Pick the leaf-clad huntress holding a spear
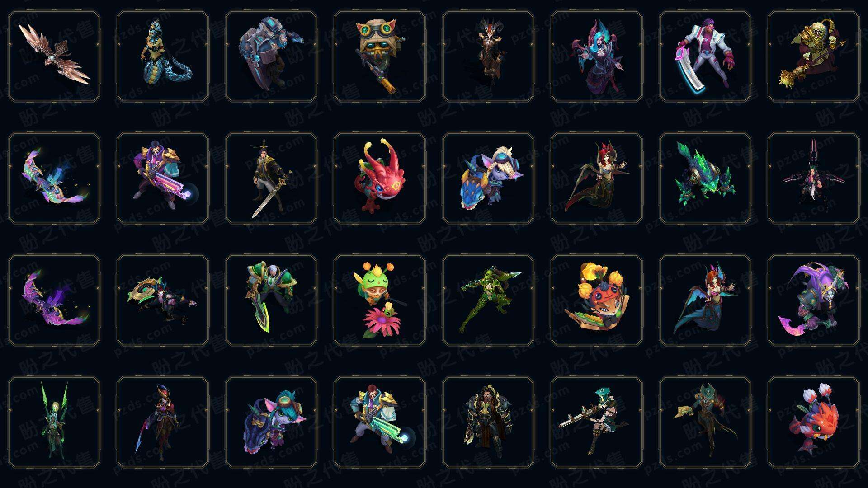Viewport: 868px width, 488px height. click(488, 300)
